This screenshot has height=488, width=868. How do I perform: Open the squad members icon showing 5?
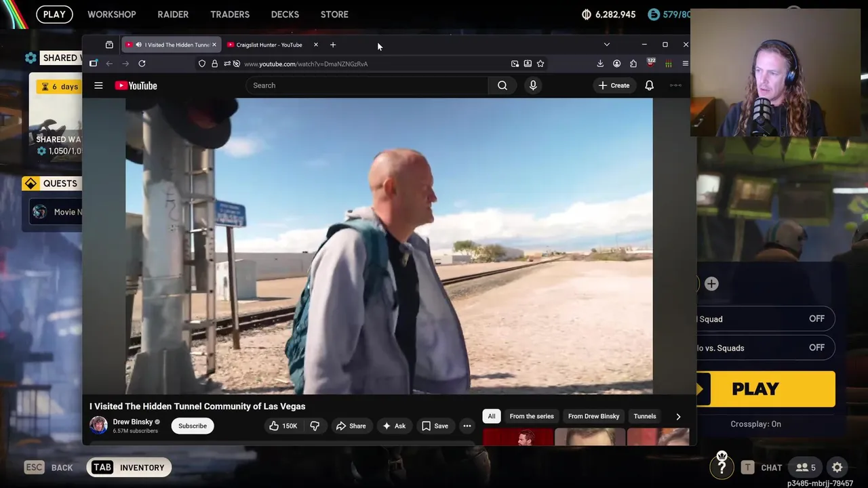tap(806, 468)
